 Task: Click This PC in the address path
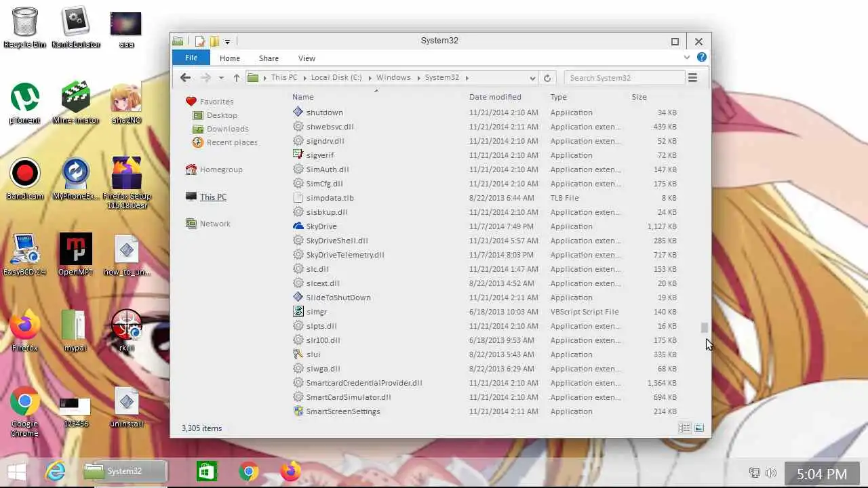[284, 78]
